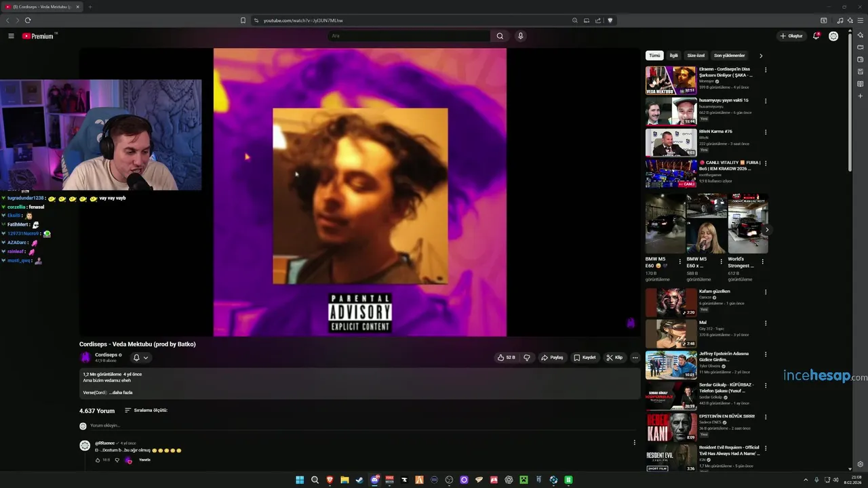
Task: Open the YouTube hamburger guide menu
Action: [11, 36]
